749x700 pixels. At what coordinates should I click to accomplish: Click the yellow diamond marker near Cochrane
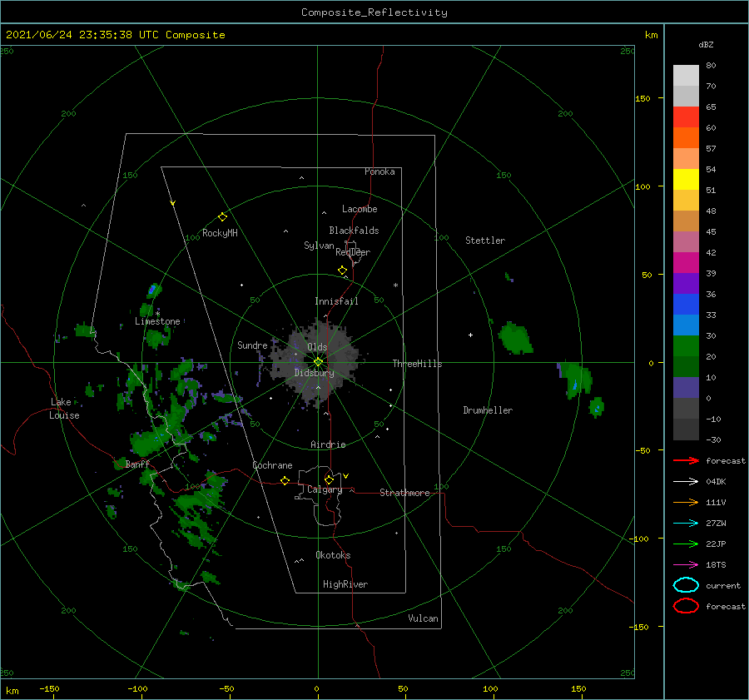tap(285, 481)
